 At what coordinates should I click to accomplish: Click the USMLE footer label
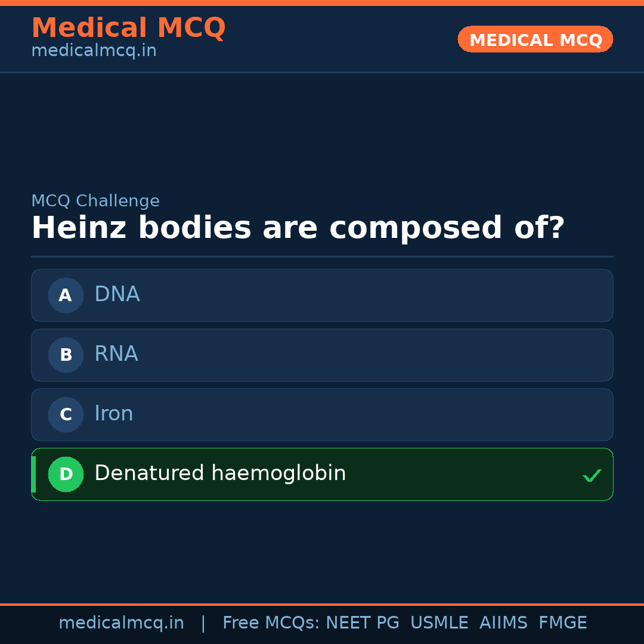439,623
